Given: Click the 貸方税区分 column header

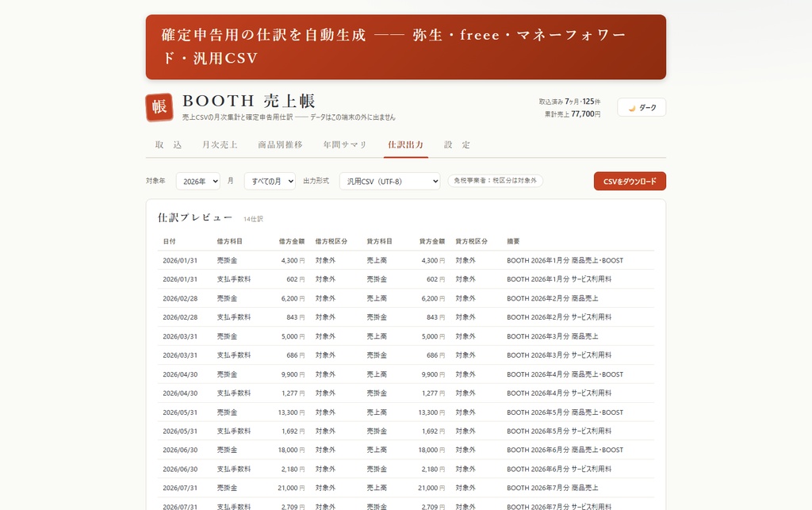Looking at the screenshot, I should tap(471, 241).
